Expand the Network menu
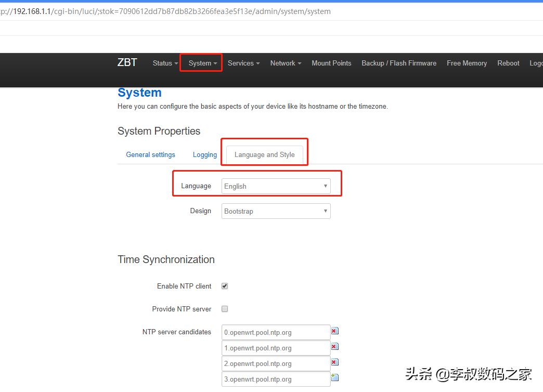 pos(286,63)
